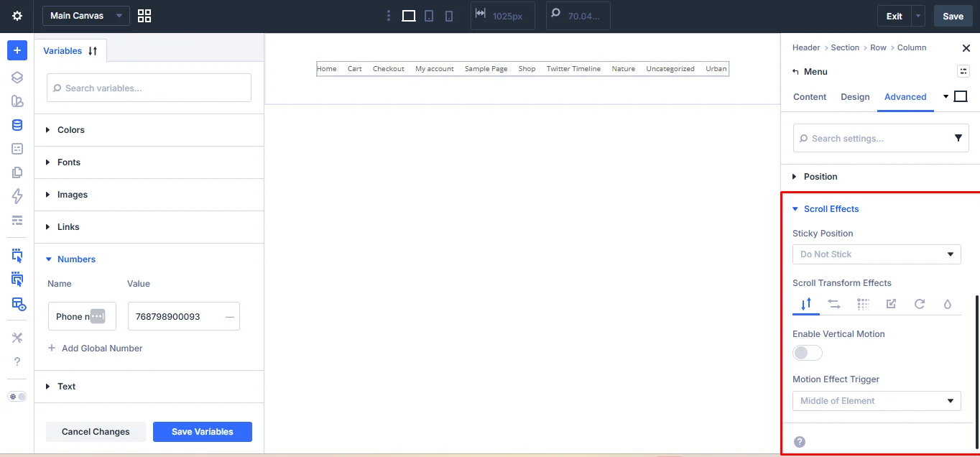
Task: Click Section in the breadcrumb
Action: coord(845,47)
